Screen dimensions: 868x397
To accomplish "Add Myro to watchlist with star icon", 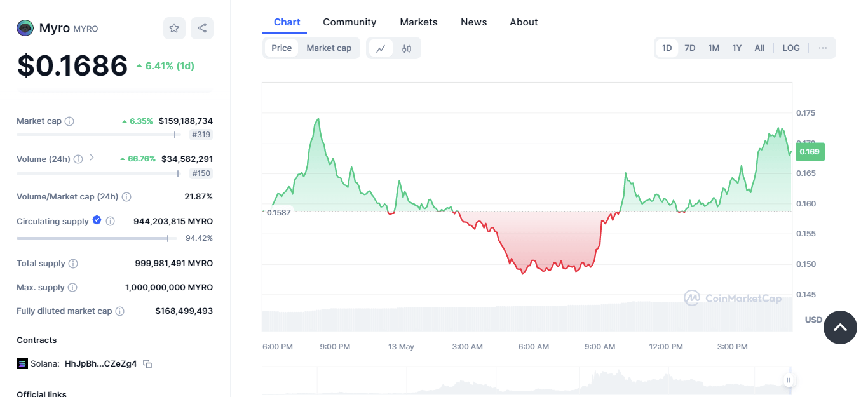I will [174, 28].
